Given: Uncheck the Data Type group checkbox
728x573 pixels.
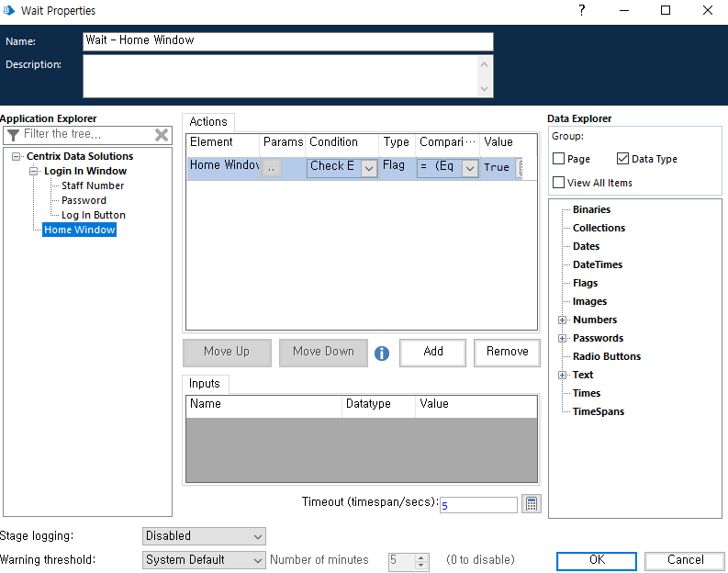Looking at the screenshot, I should coord(622,159).
